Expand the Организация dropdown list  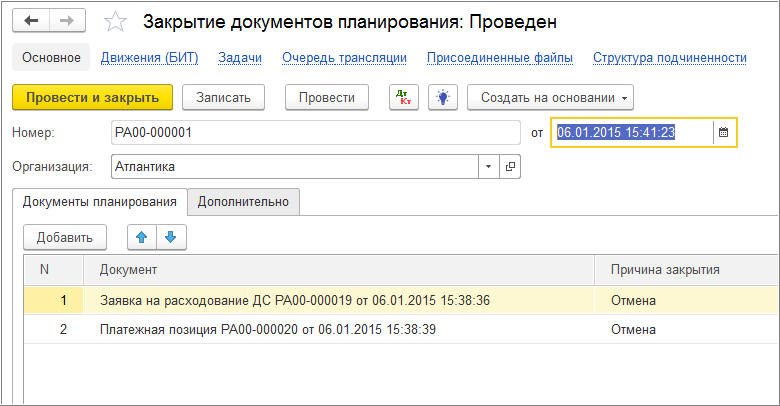point(488,167)
